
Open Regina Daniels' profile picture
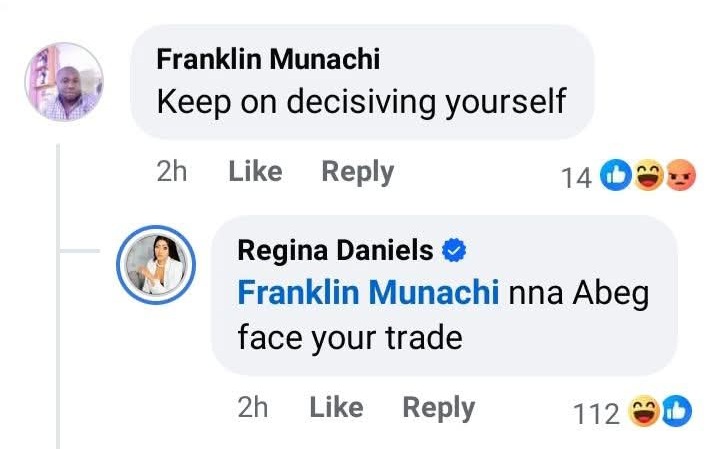click(157, 265)
